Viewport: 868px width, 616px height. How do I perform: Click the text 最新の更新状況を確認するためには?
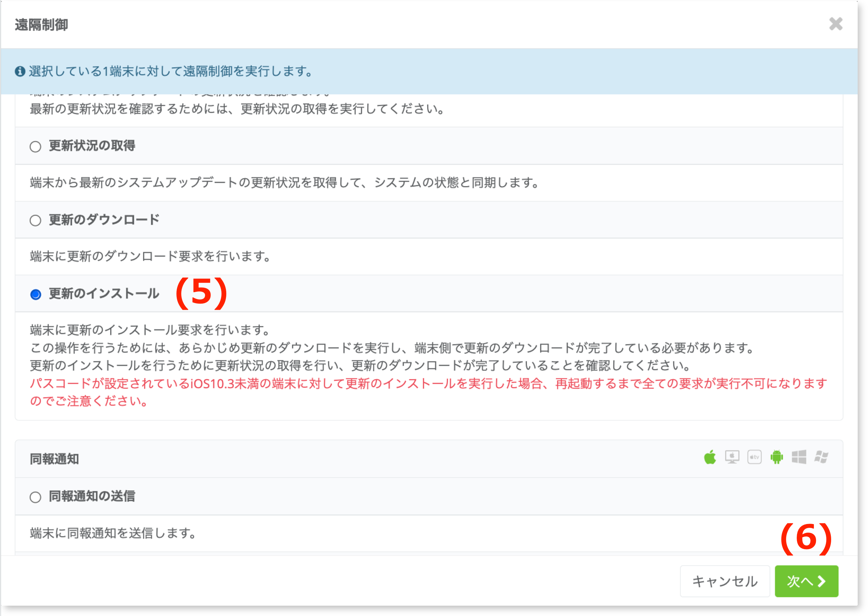(237, 109)
